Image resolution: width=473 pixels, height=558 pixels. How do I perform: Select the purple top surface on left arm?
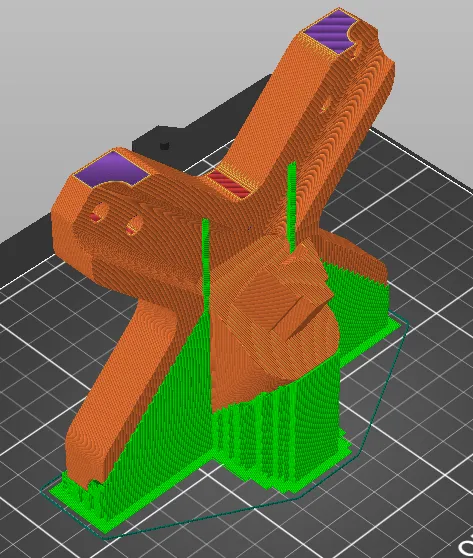pos(111,169)
